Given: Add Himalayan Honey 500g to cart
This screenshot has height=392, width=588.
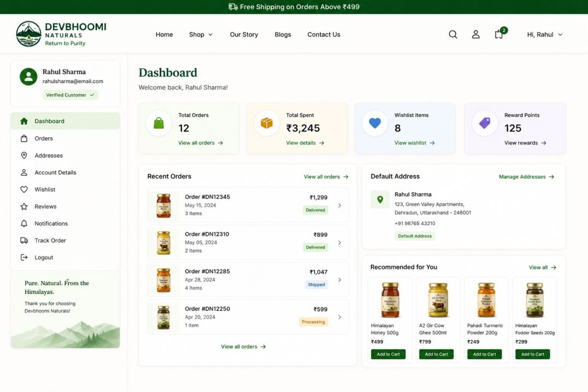Looking at the screenshot, I should point(388,354).
